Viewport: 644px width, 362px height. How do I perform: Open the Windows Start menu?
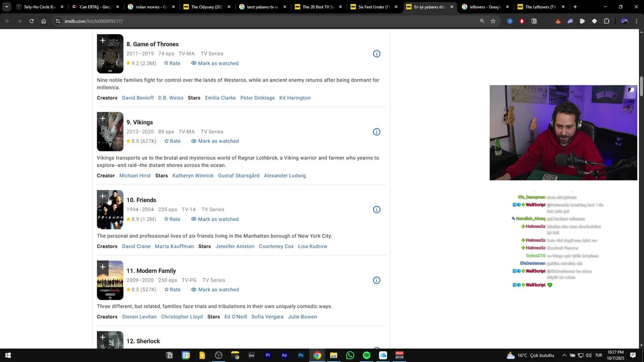pos(8,355)
